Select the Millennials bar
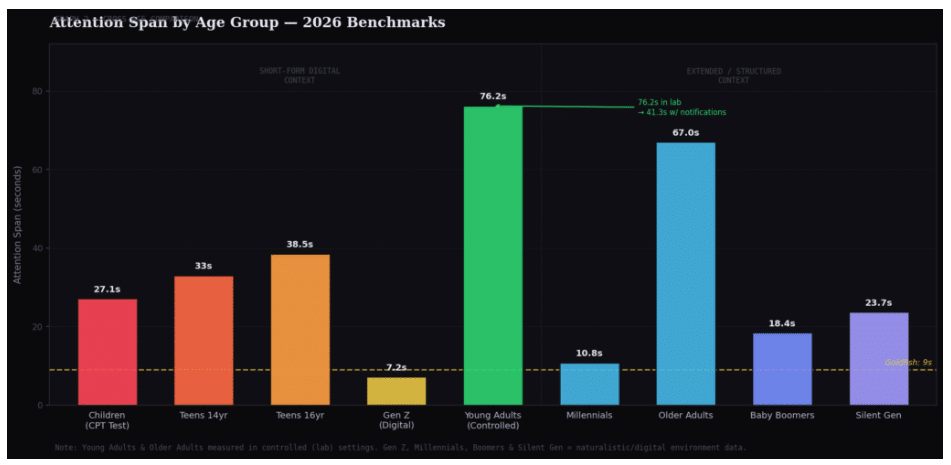Screen dimensions: 951x465 coord(589,384)
